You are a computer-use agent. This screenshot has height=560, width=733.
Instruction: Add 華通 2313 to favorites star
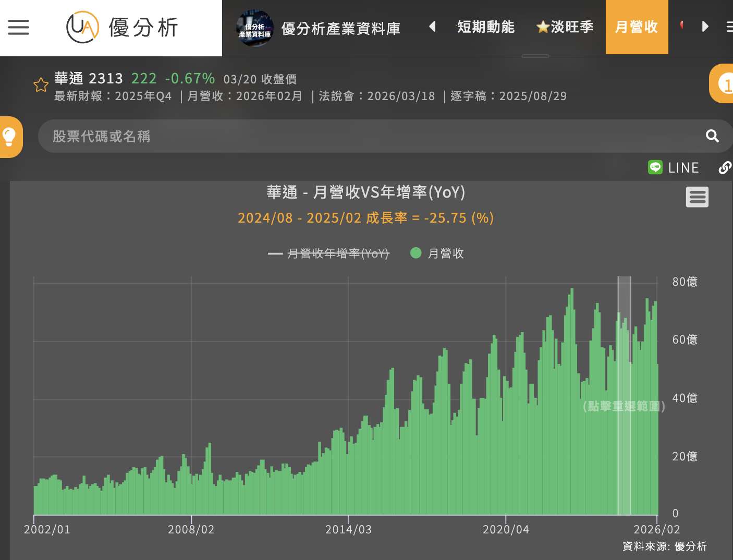41,85
